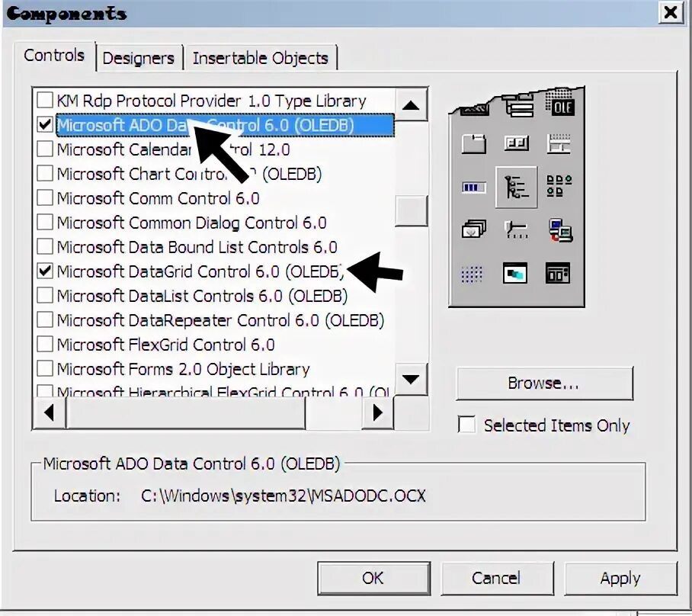Image resolution: width=692 pixels, height=616 pixels.
Task: Check KM Rdp Protocol Provider 1.0 Type Library
Action: coord(45,100)
